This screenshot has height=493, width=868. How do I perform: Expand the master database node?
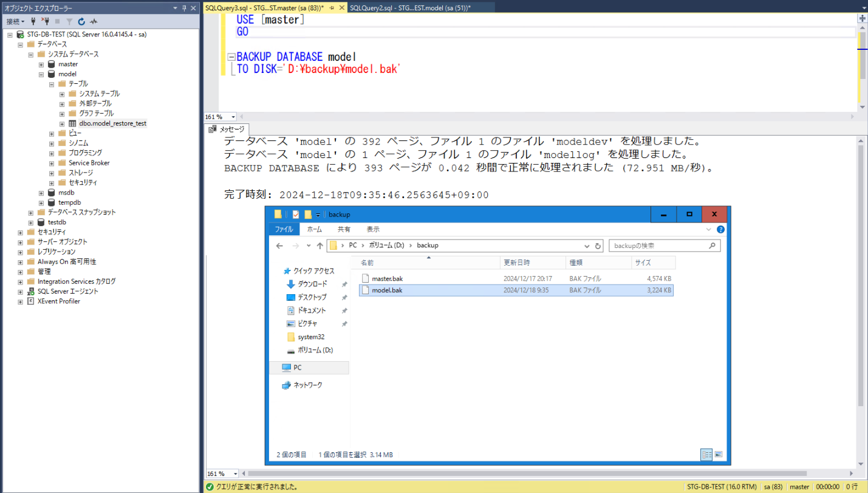click(x=41, y=64)
